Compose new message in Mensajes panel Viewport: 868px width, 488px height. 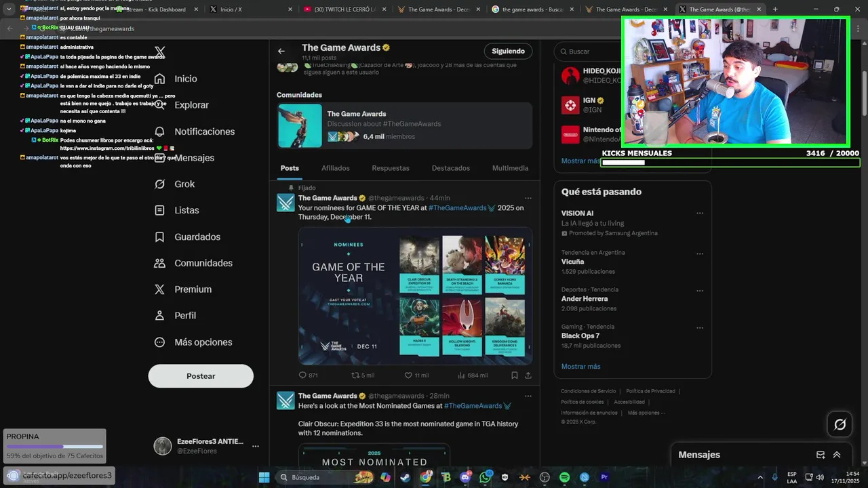[821, 455]
